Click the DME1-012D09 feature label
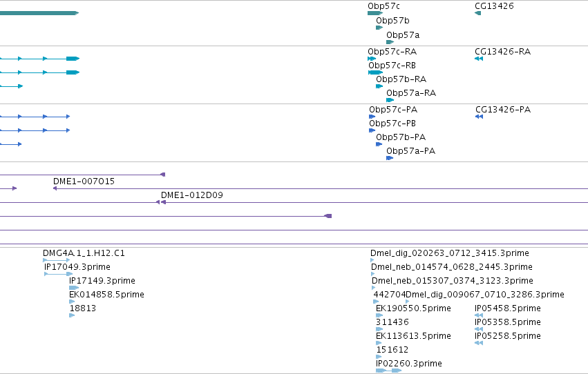 [192, 195]
